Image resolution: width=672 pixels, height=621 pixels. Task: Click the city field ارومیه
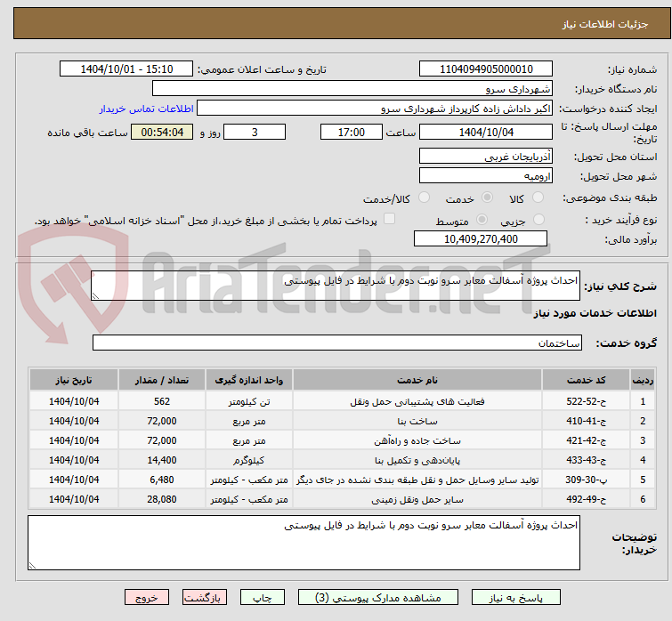[x=486, y=175]
